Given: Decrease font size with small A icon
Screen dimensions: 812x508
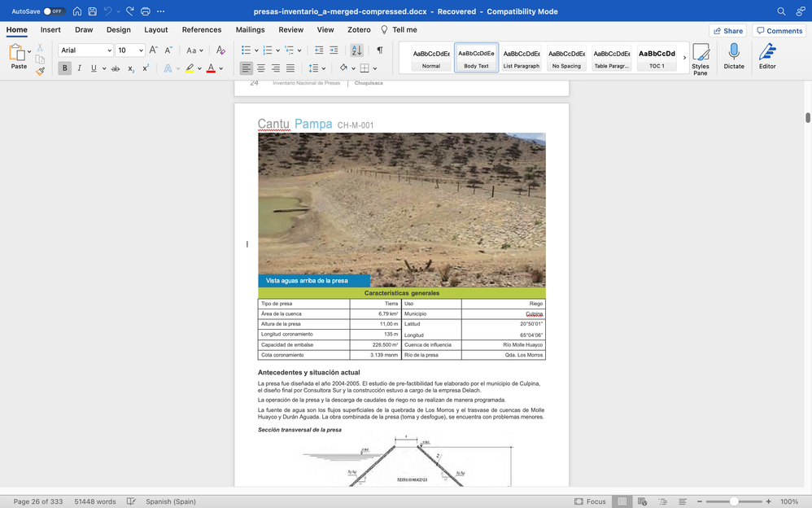Looking at the screenshot, I should tap(168, 50).
